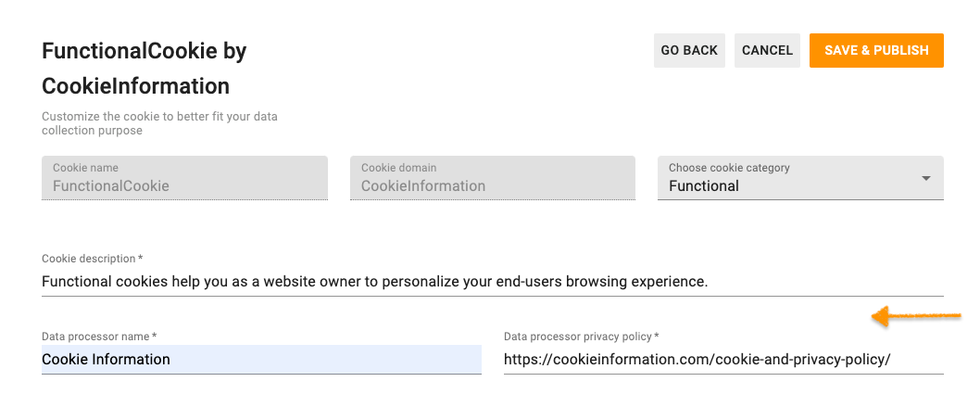Image resolution: width=980 pixels, height=407 pixels.
Task: Click the Cookie description label
Action: tap(92, 259)
